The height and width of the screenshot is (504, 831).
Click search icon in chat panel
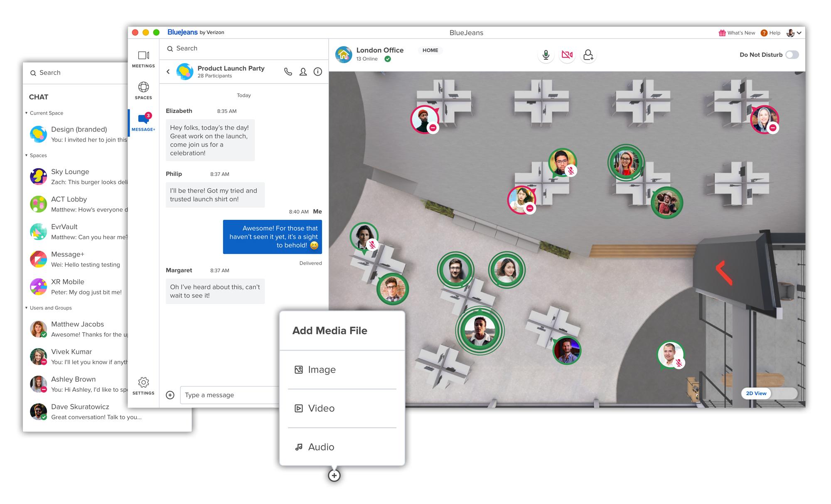170,49
